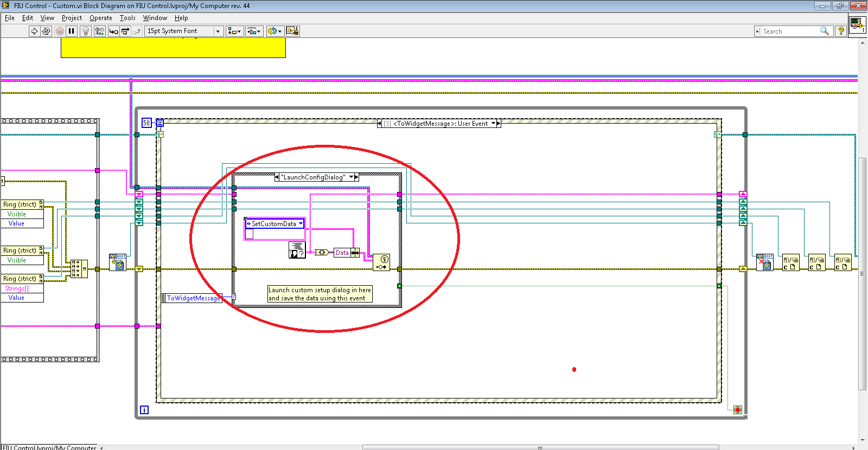Select the hourglass event timeout terminal

point(159,123)
